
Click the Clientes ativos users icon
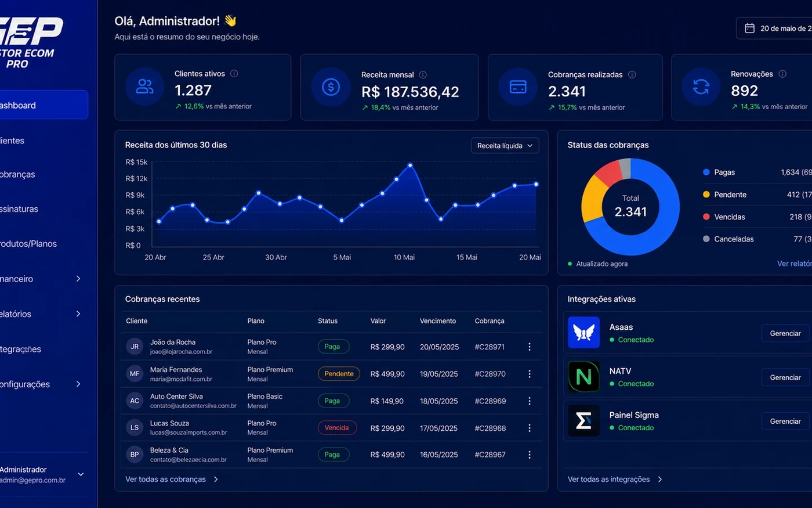click(144, 87)
